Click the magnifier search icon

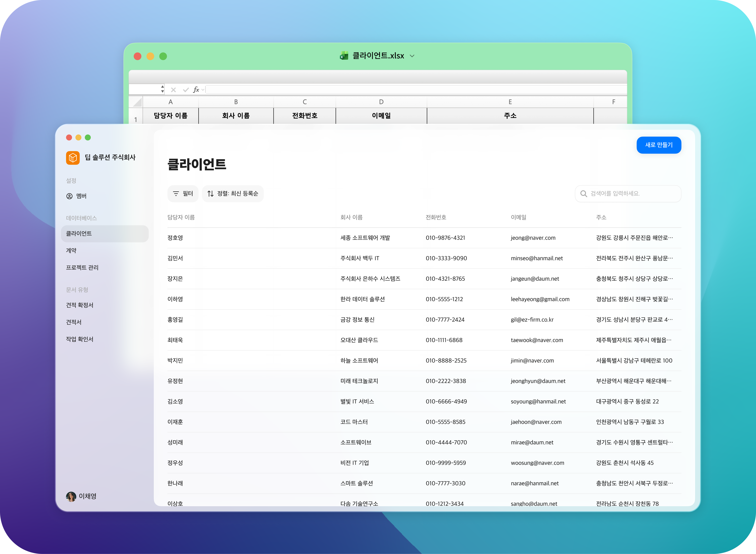pos(583,194)
